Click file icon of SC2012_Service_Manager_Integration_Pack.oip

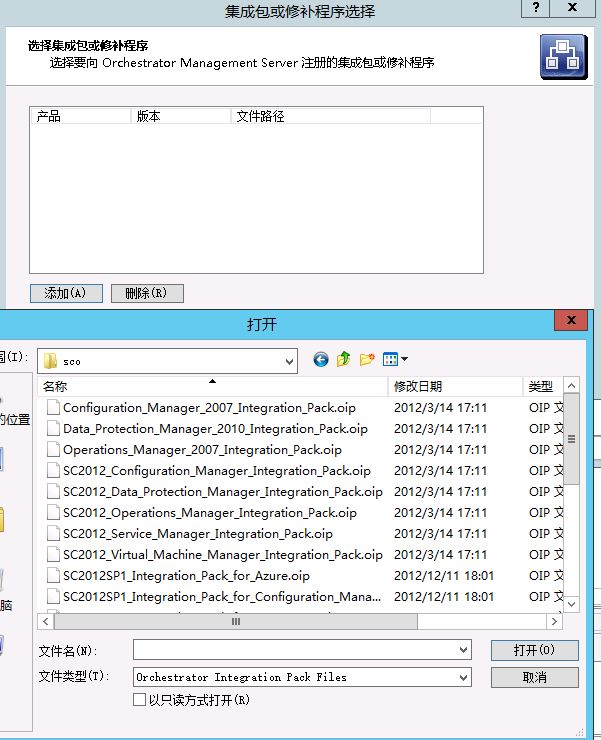pyautogui.click(x=53, y=534)
